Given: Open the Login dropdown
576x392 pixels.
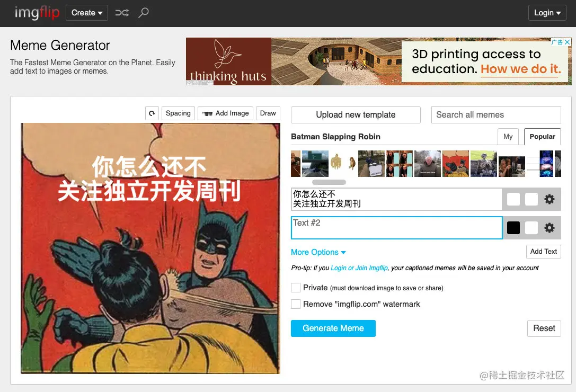Looking at the screenshot, I should coord(547,13).
